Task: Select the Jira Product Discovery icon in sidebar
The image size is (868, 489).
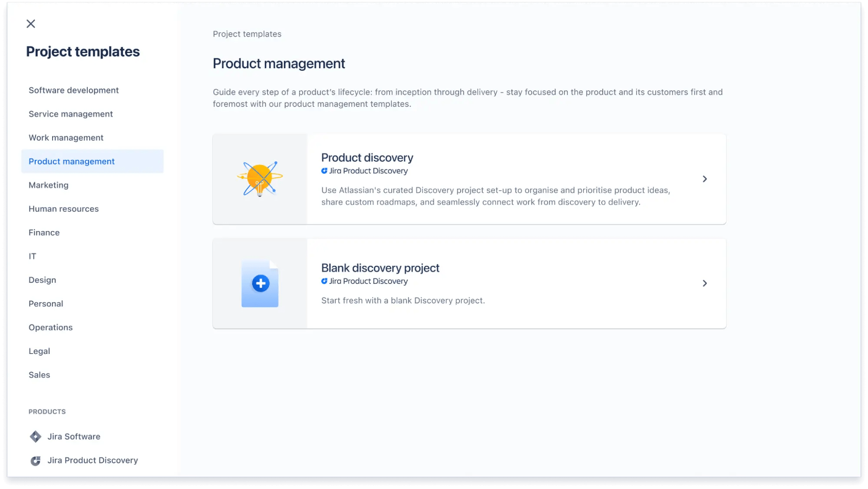Action: pyautogui.click(x=35, y=460)
